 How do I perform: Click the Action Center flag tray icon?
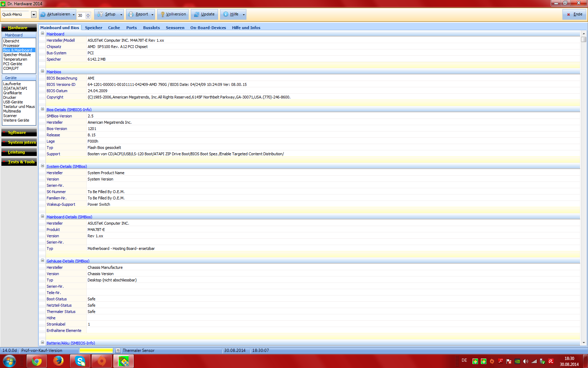pyautogui.click(x=509, y=361)
